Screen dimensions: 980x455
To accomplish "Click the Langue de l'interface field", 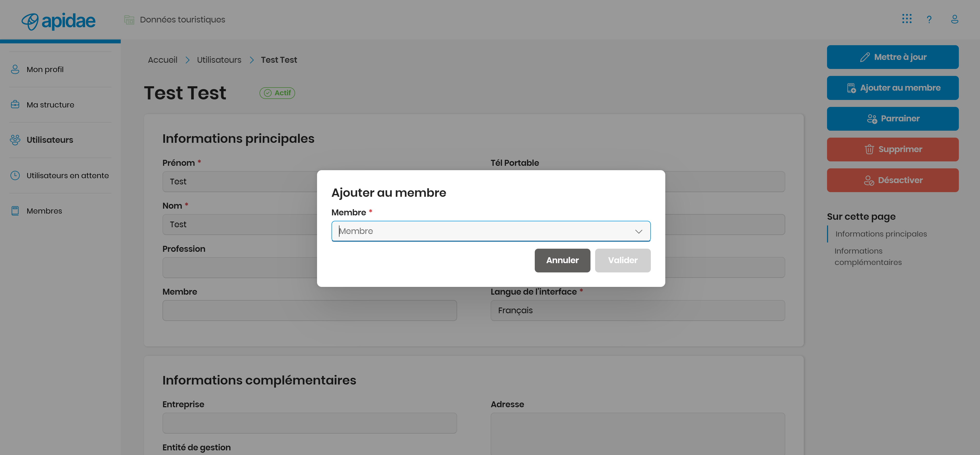I will coord(638,310).
